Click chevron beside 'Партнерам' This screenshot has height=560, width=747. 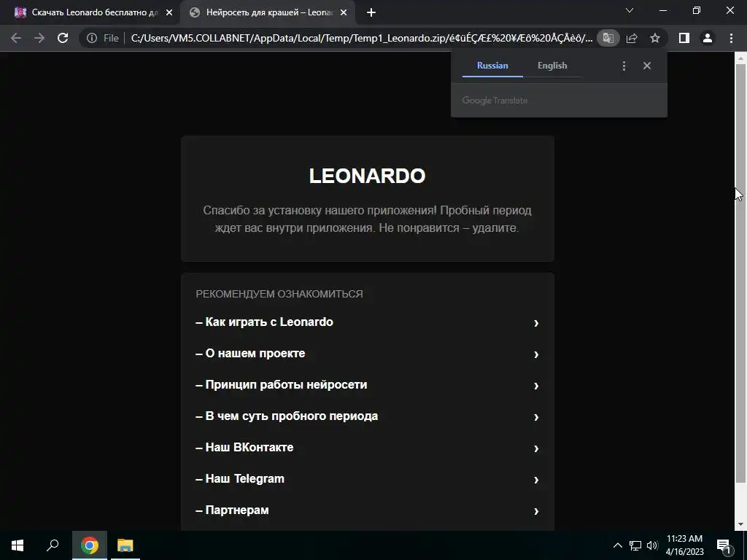point(536,511)
